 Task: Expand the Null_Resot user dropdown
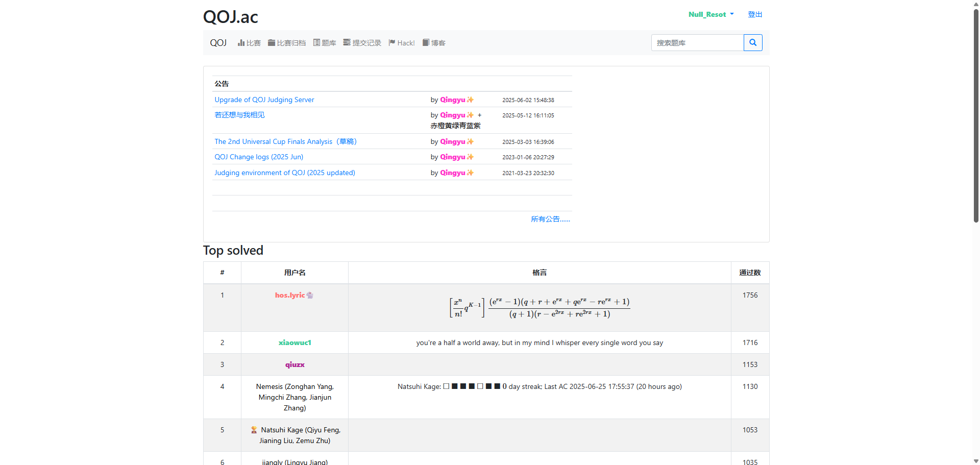711,14
